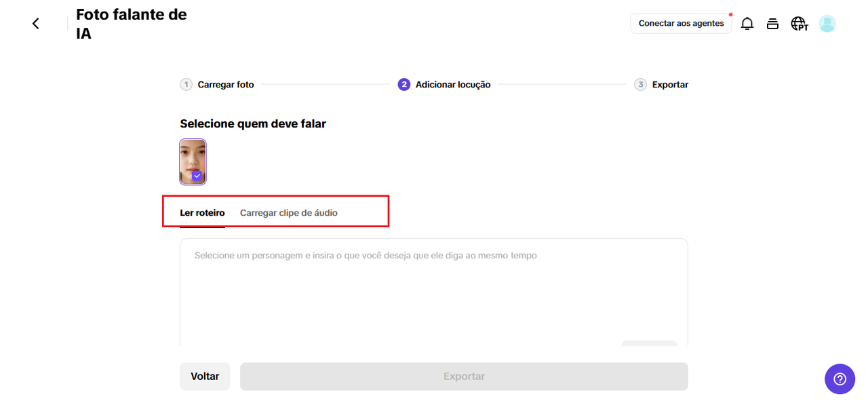
Task: Open the notifications bell
Action: [747, 24]
